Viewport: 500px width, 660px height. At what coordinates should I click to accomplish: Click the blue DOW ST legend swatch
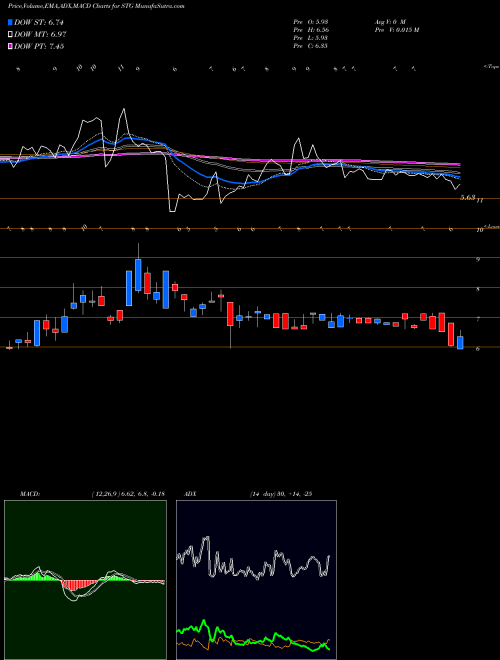tap(10, 22)
